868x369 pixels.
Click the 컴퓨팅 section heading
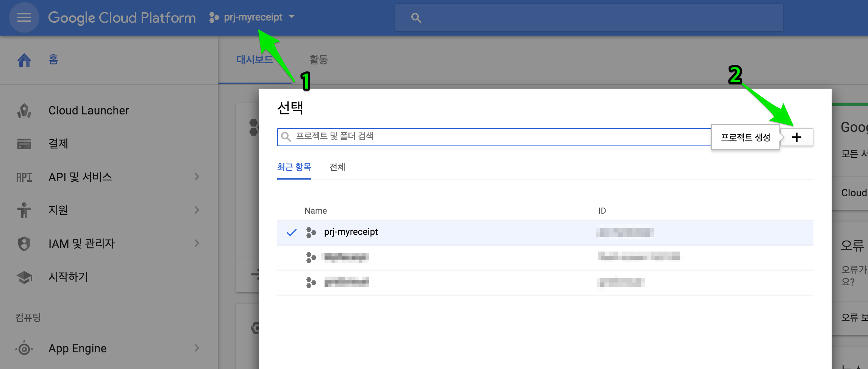(x=28, y=317)
